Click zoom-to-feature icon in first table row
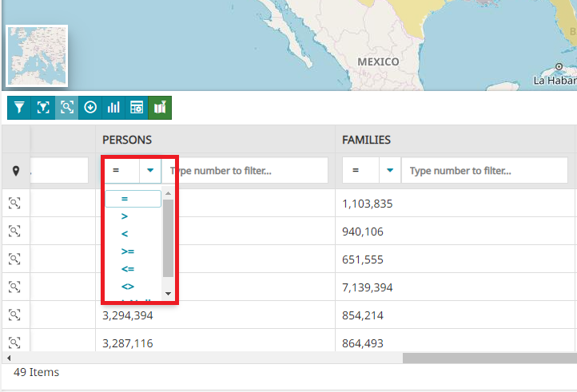 [x=15, y=204]
